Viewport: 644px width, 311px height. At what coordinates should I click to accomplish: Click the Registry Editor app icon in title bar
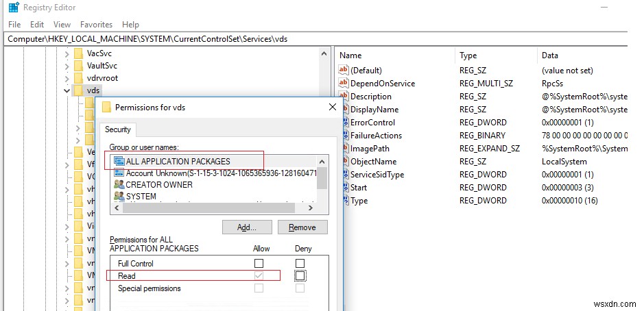(13, 8)
